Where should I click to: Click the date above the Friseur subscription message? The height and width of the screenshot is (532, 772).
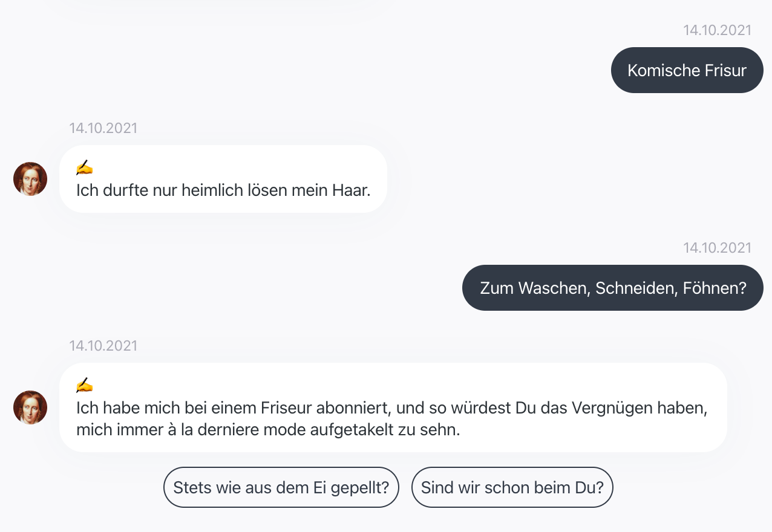tap(103, 346)
